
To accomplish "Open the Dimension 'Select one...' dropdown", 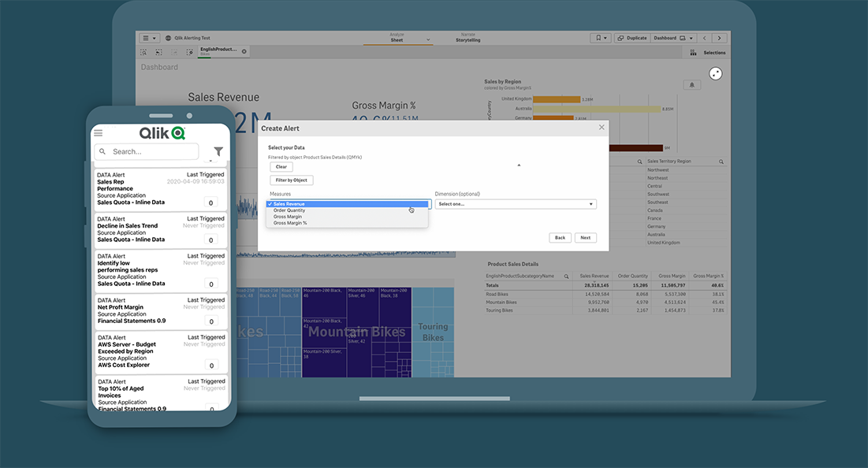I will 515,203.
